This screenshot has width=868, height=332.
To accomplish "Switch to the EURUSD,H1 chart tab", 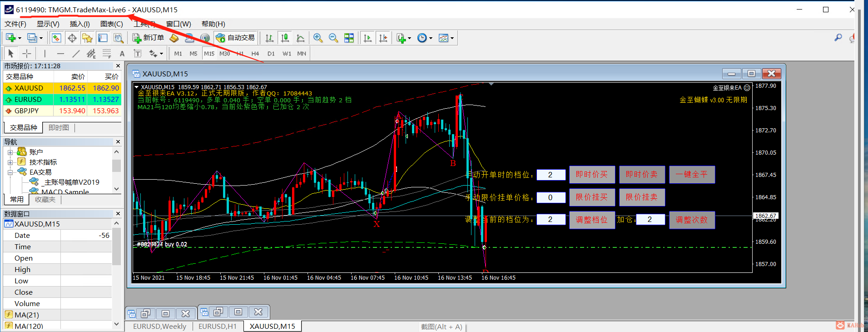I will tap(218, 326).
